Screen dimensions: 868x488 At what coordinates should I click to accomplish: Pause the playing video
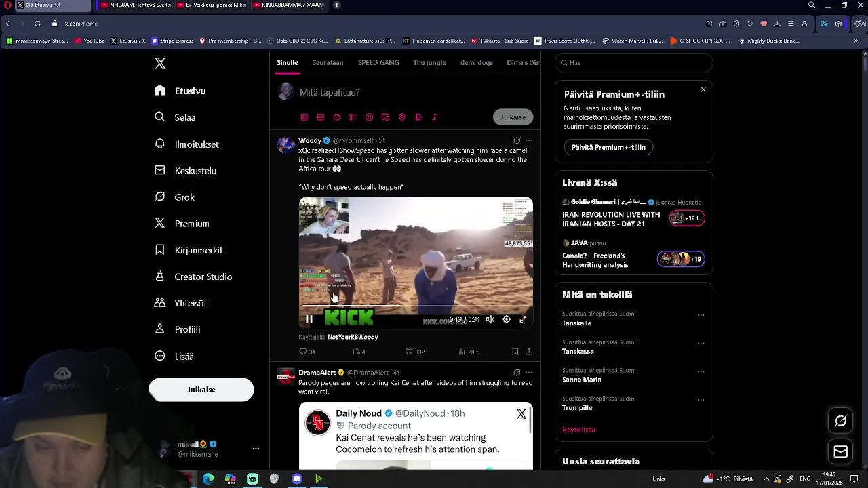(x=309, y=319)
